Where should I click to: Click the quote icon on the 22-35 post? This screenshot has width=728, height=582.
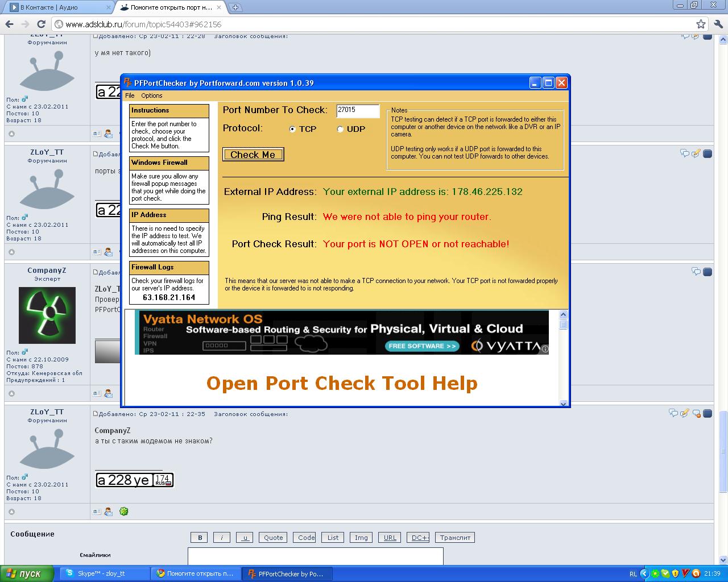[x=673, y=413]
